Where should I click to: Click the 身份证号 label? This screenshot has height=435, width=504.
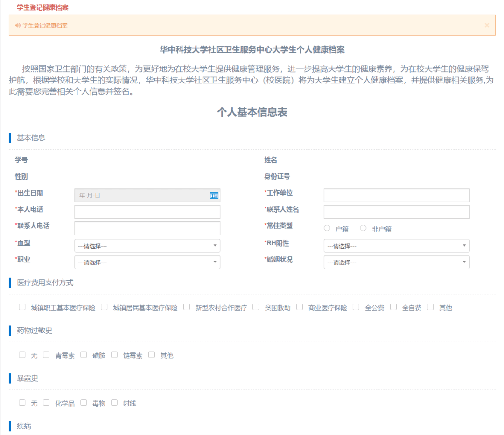277,176
